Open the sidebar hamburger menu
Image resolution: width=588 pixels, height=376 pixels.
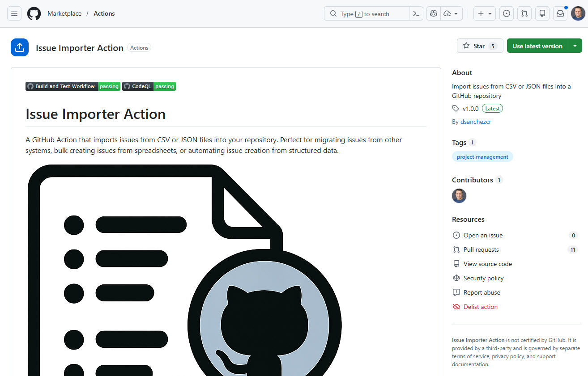pyautogui.click(x=14, y=13)
